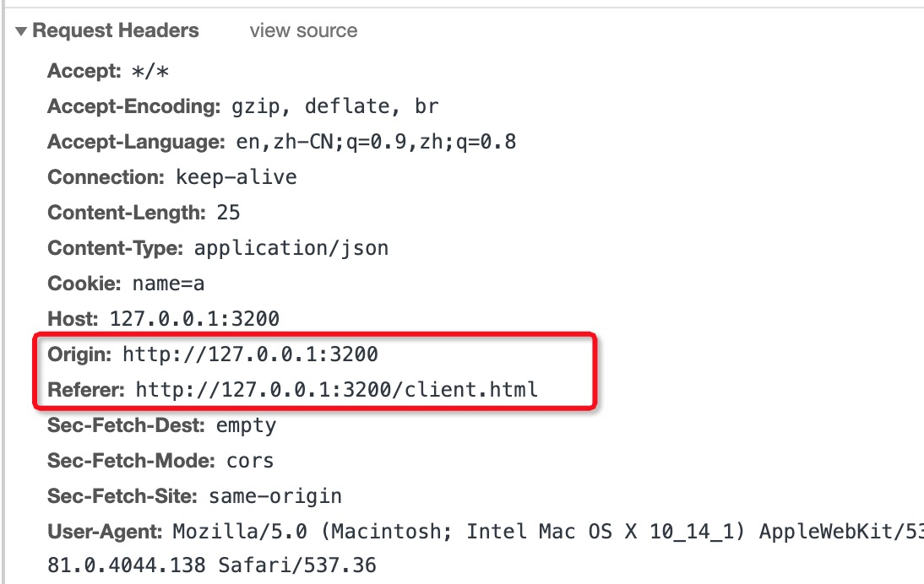Click the application/json value
This screenshot has height=584, width=924.
pyautogui.click(x=291, y=248)
